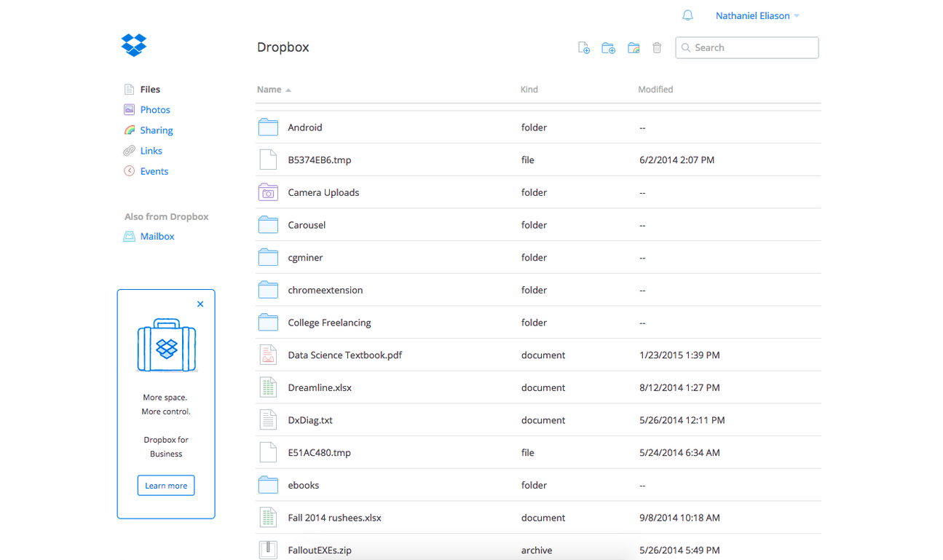Image resolution: width=943 pixels, height=560 pixels.
Task: Click the Android folder icon
Action: click(268, 127)
